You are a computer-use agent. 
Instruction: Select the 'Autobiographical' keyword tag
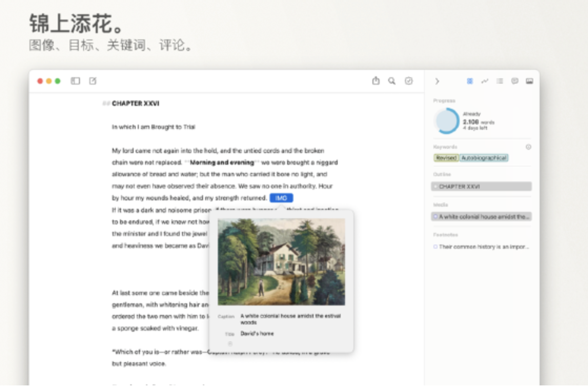pyautogui.click(x=484, y=158)
